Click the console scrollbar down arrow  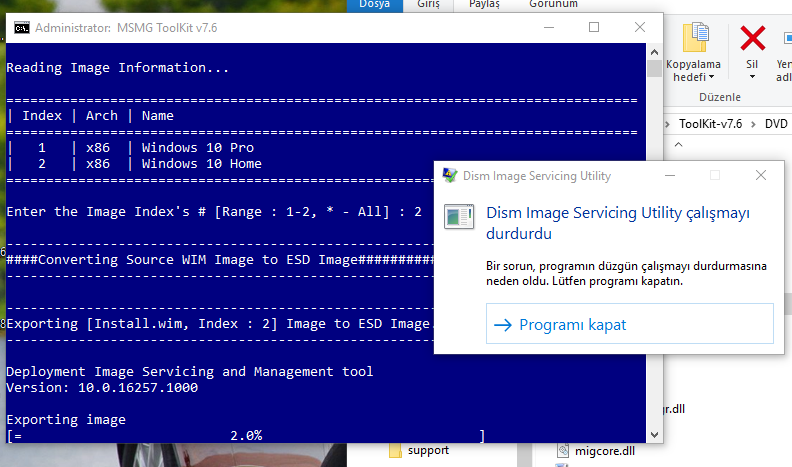coord(654,435)
